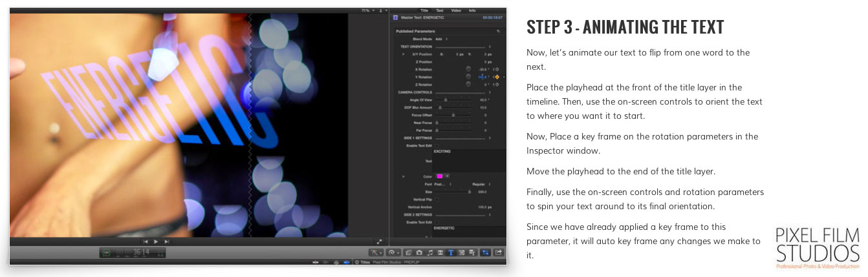Toggle the Inspector panel button
The width and height of the screenshot is (868, 277).
coord(485,252)
